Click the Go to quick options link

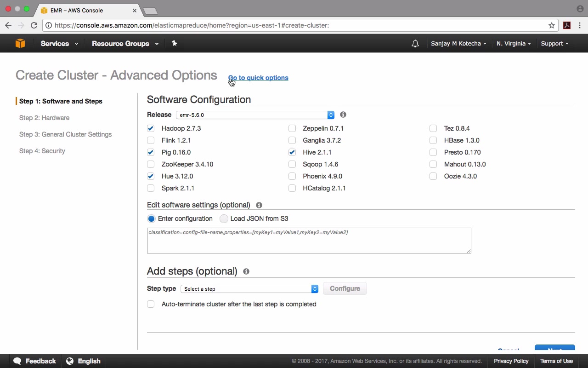(x=258, y=78)
